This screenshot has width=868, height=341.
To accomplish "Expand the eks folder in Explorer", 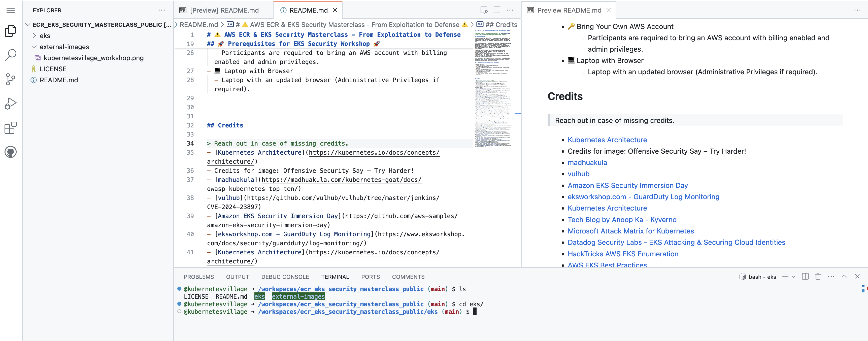I will pyautogui.click(x=45, y=36).
